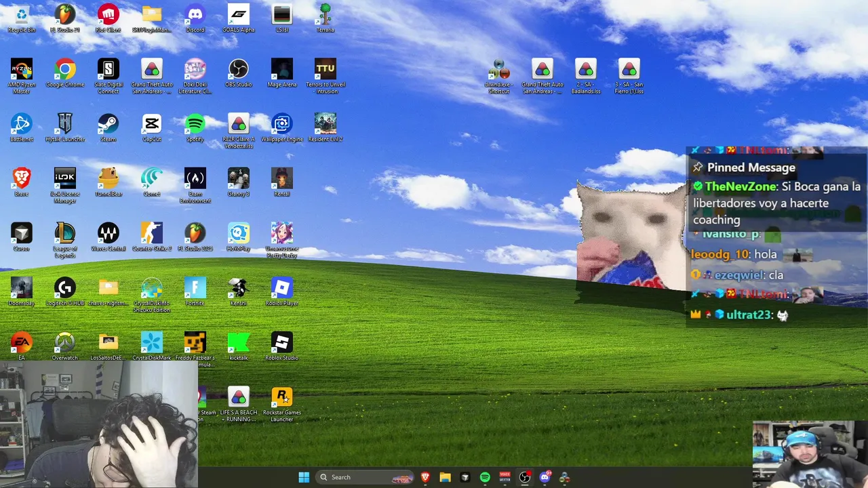868x488 pixels.
Task: Open the Hytale Launcher shortcut
Action: tap(65, 128)
